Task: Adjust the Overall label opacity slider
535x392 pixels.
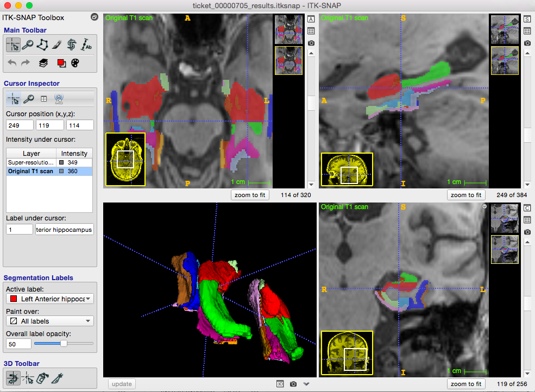Action: coord(64,344)
